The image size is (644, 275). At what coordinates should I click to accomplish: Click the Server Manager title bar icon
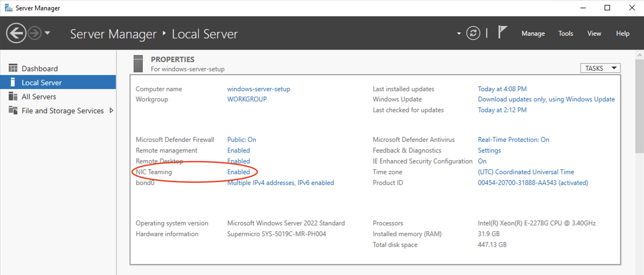click(9, 8)
